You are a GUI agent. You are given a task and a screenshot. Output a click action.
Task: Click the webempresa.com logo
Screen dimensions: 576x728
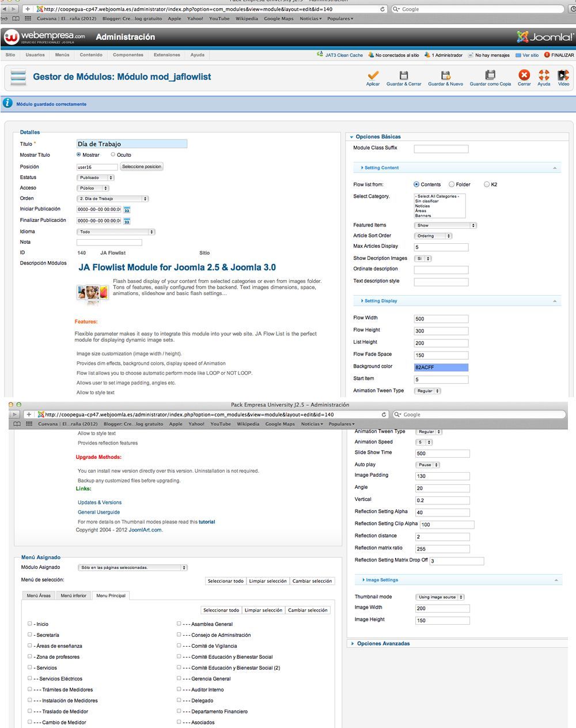[x=44, y=37]
